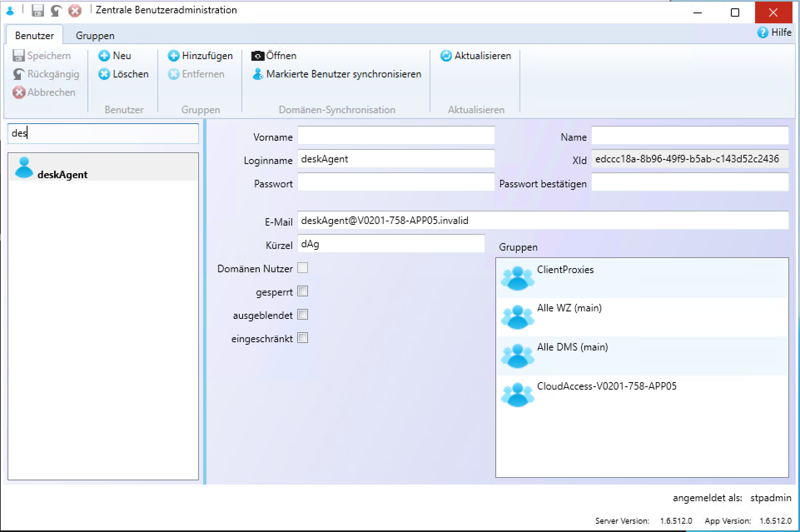Click the Kürzel field containing dAg
The width and height of the screenshot is (800, 532).
pos(391,244)
